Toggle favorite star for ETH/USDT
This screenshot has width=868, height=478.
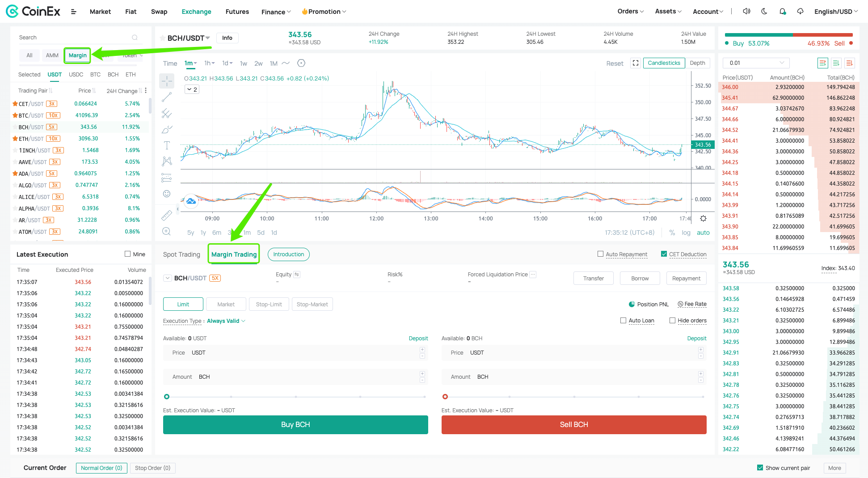pyautogui.click(x=15, y=139)
